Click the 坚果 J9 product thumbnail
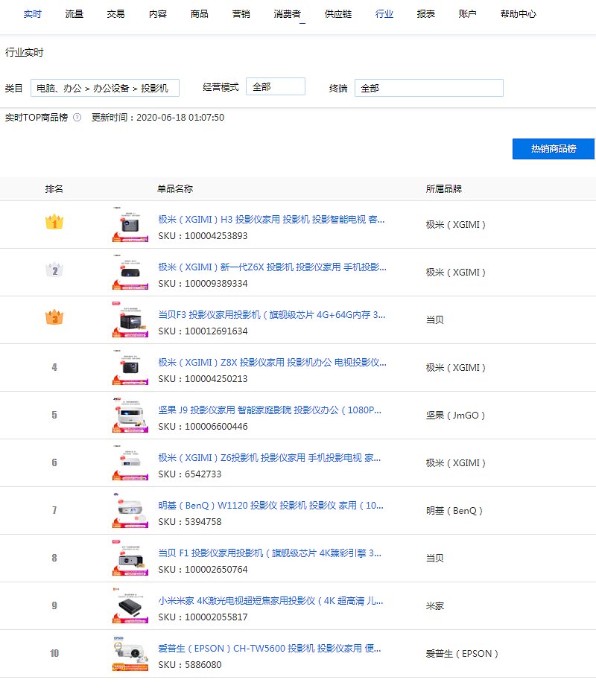Image resolution: width=596 pixels, height=700 pixels. coord(130,415)
